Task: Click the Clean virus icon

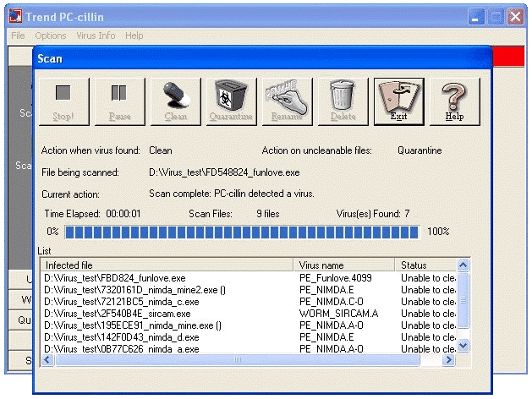Action: (x=175, y=101)
